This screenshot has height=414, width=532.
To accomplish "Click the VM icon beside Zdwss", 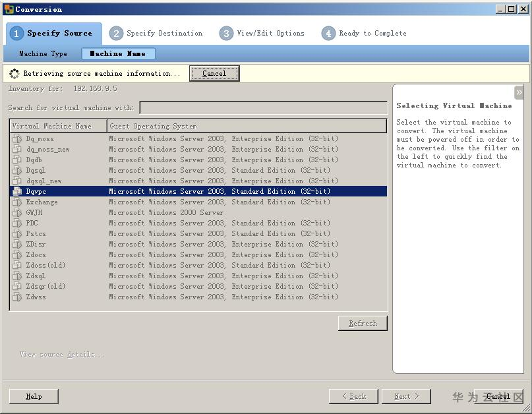I will click(x=17, y=297).
